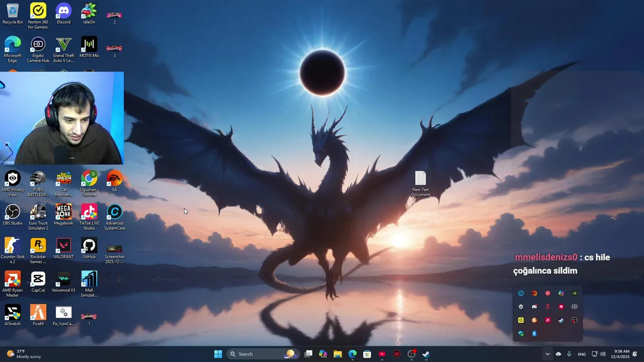Click the yellow Norton icon in tray overflow

[x=521, y=320]
